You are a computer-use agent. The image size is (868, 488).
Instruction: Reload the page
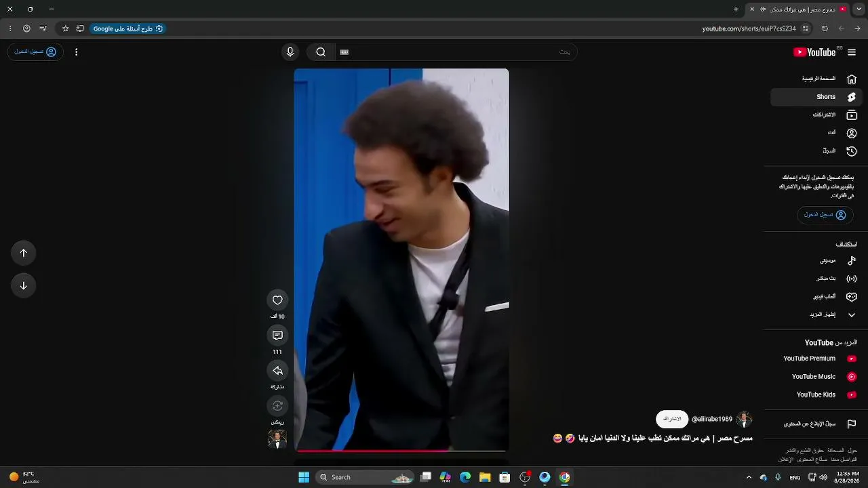click(x=825, y=28)
